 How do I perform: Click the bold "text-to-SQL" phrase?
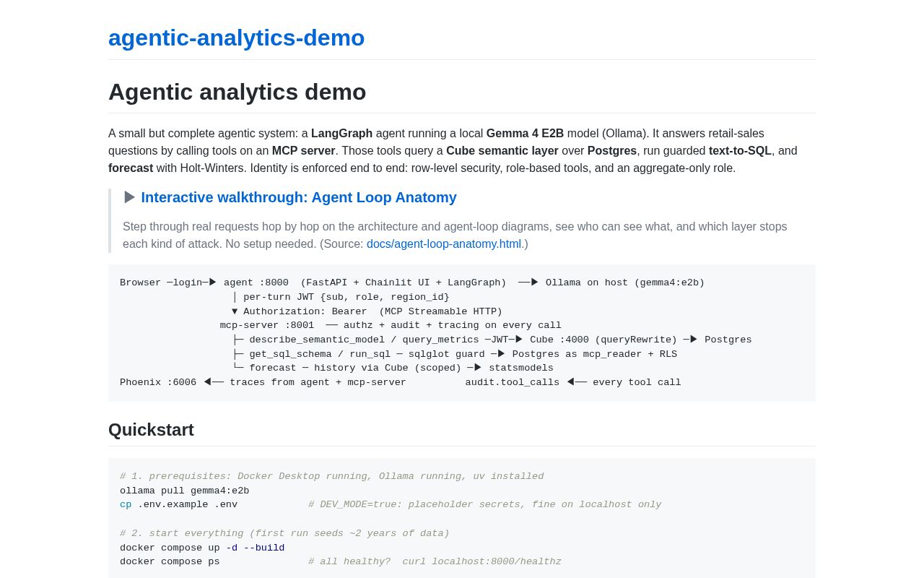coord(740,151)
